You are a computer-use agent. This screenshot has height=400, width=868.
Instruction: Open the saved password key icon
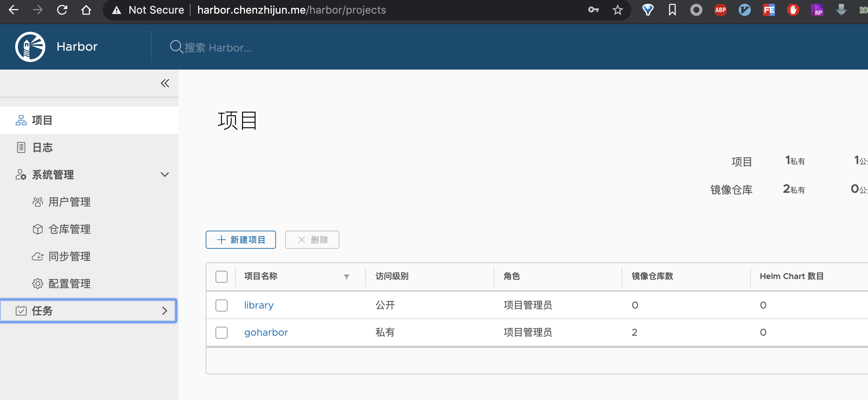pos(593,10)
